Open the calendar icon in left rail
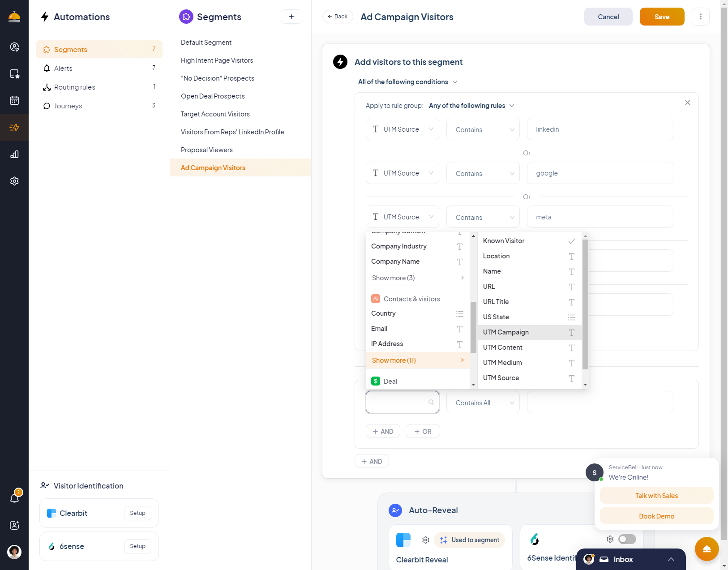 click(x=14, y=100)
